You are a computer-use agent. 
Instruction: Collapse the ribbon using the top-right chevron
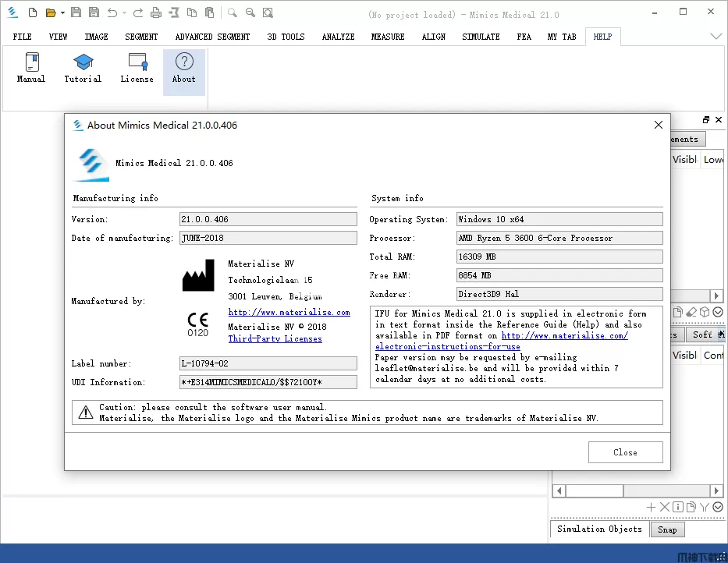(x=716, y=36)
